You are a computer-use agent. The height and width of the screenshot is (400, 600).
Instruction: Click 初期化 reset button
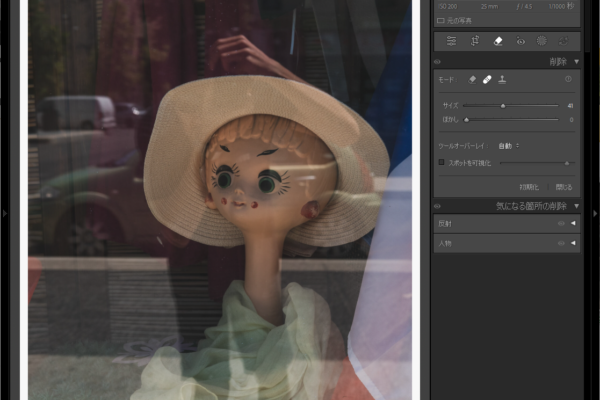pos(529,187)
